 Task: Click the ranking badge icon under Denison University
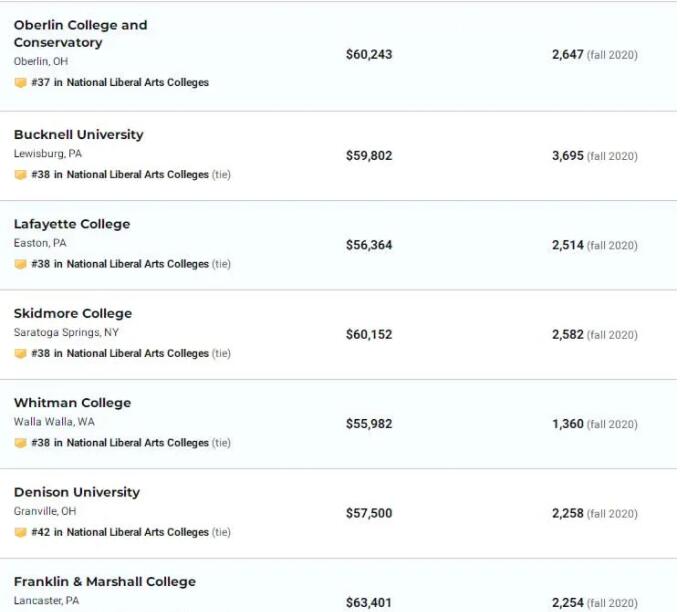click(x=20, y=532)
